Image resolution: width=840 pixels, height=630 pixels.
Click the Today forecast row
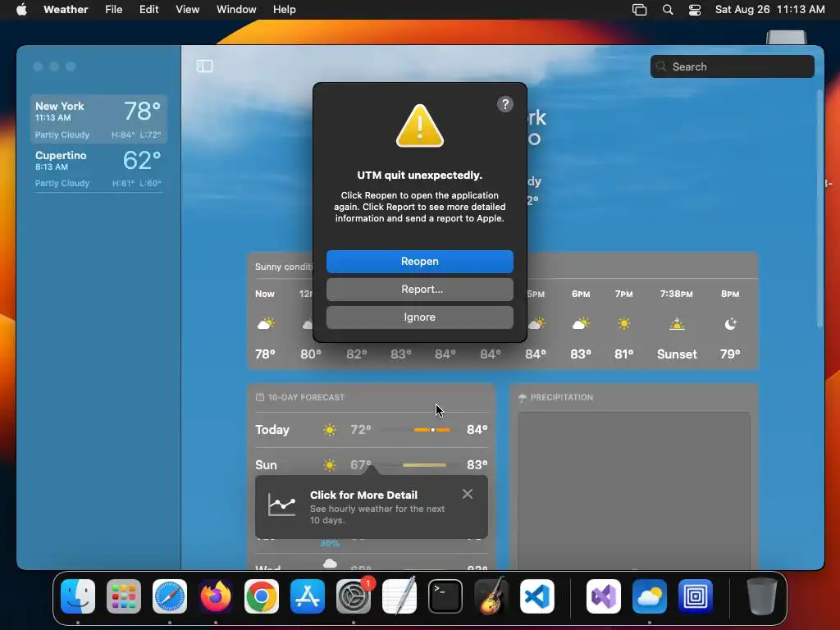coord(372,430)
